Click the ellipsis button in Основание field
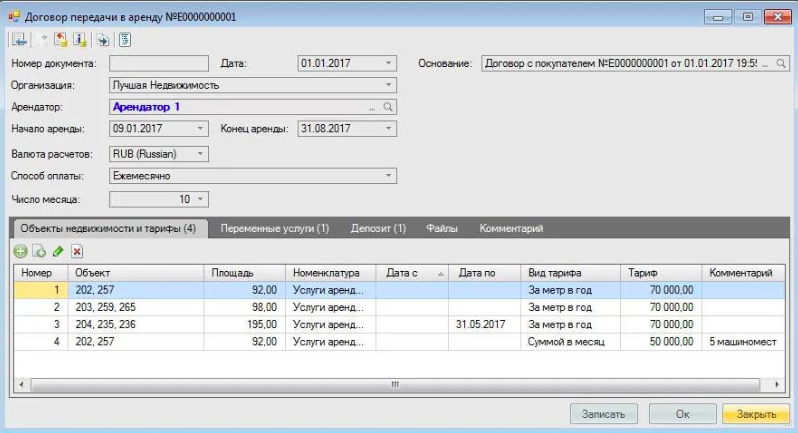Screen dimensions: 798x433 pos(765,64)
